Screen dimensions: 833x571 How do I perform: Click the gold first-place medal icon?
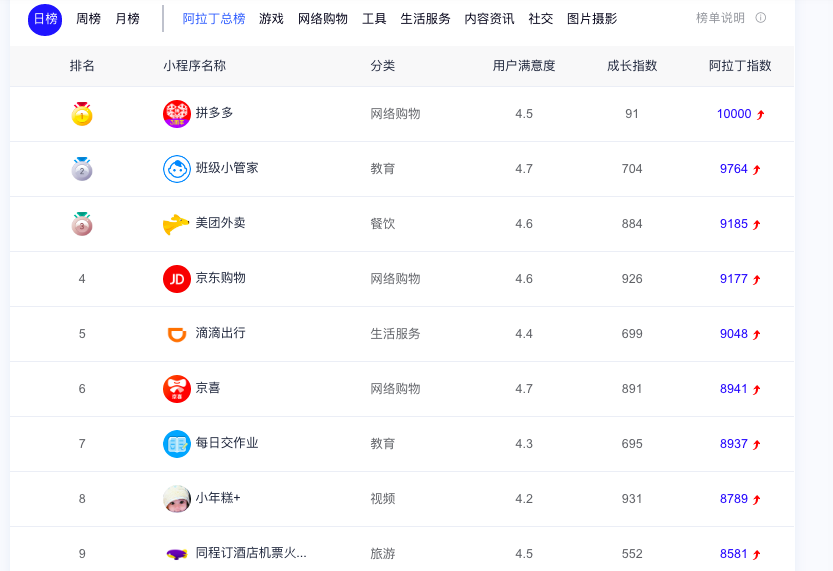[82, 114]
